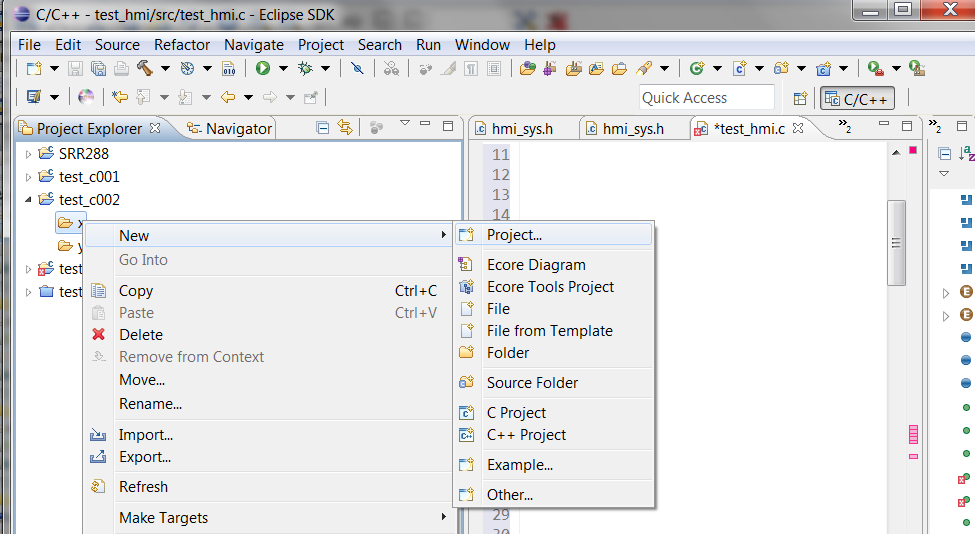Click the Build hammer icon

coord(145,68)
